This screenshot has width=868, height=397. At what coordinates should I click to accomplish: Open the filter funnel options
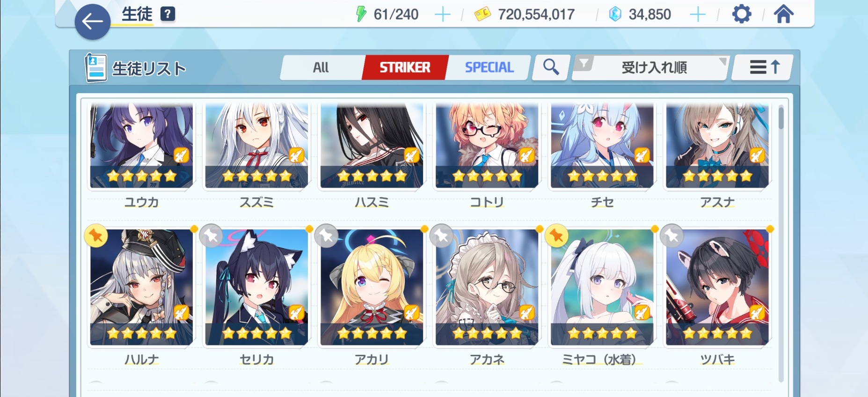[x=584, y=63]
